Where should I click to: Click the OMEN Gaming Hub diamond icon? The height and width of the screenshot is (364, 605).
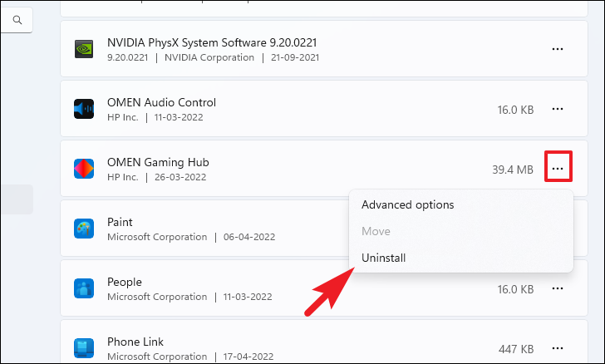[x=84, y=169]
